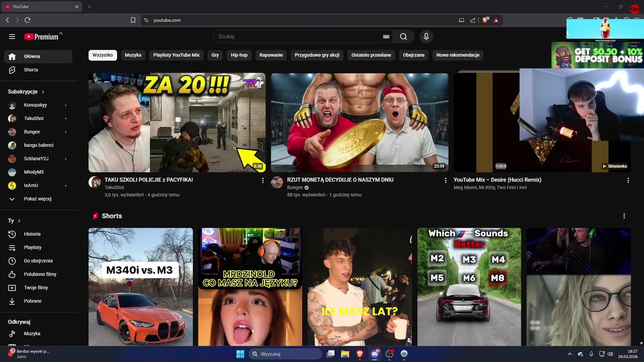Image resolution: width=644 pixels, height=362 pixels.
Task: Open Pobrane downloads
Action: pos(38,301)
